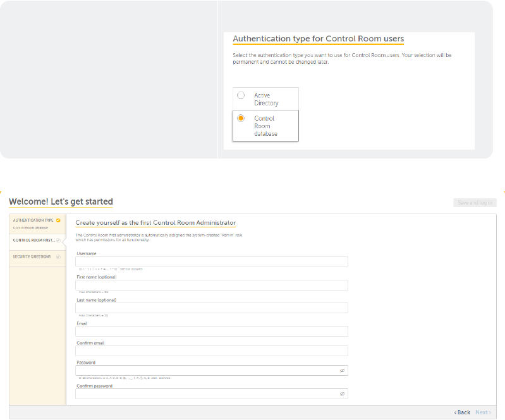Click the Email input field
Viewport: 505px width, 420px height.
(x=212, y=332)
